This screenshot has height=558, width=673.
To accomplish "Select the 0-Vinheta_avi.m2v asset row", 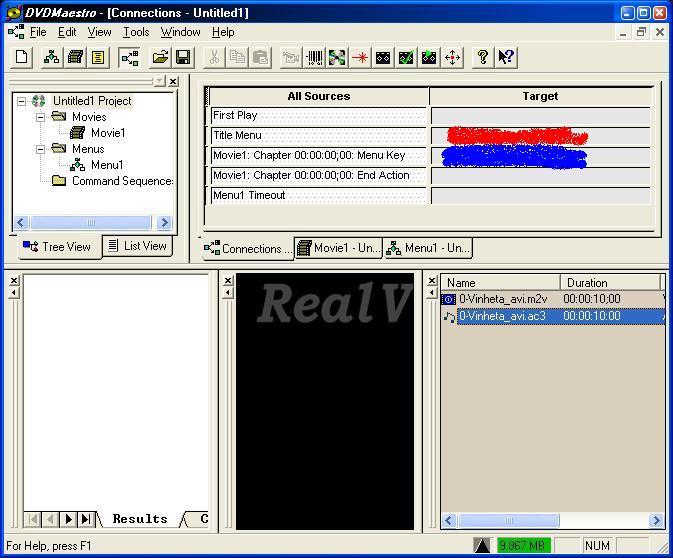I will tap(553, 299).
